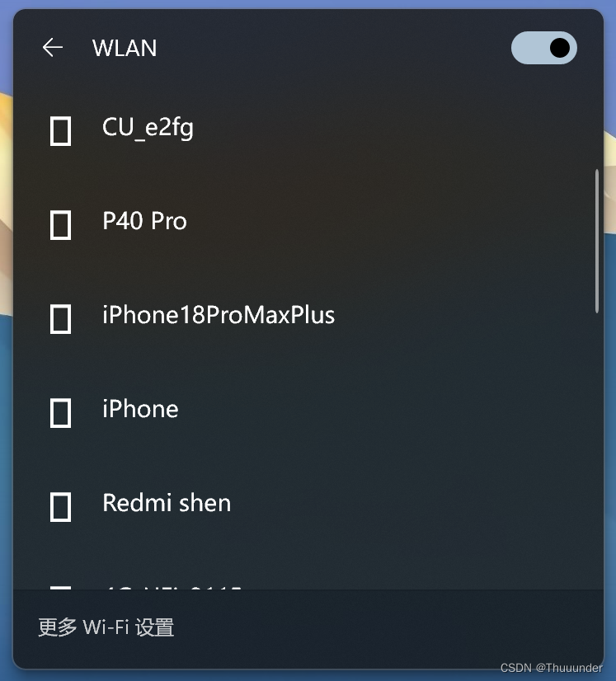Select the CU_e2fg network name
Screen dimensions: 616x681
[148, 128]
